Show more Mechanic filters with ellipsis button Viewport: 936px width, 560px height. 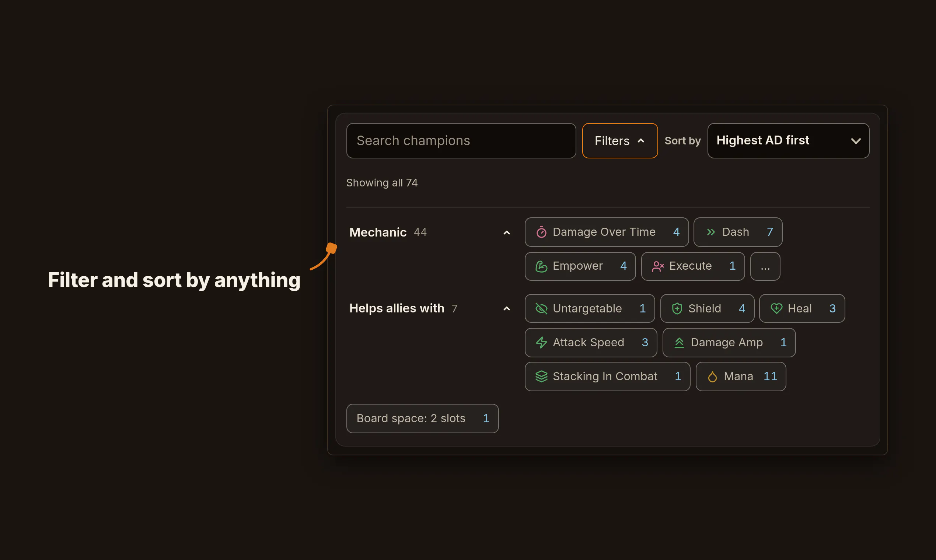pos(765,266)
